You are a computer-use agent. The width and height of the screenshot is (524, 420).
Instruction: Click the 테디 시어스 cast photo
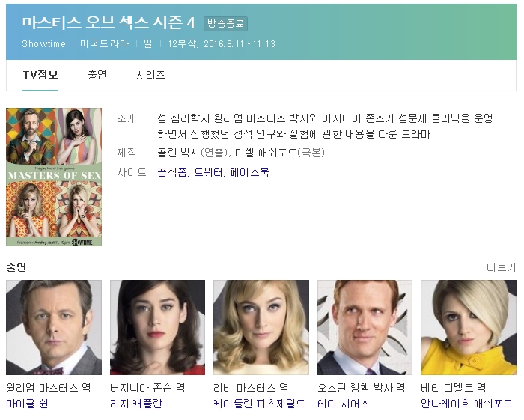pyautogui.click(x=365, y=327)
